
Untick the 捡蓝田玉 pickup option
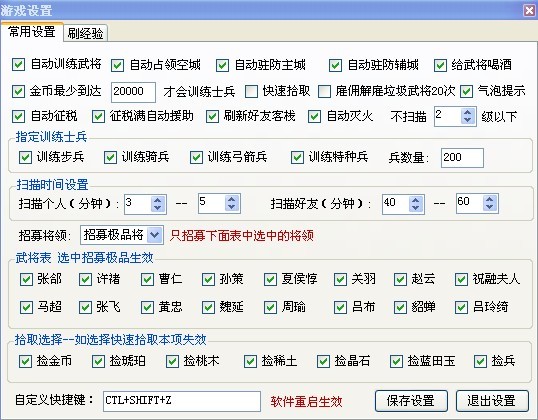[396, 361]
